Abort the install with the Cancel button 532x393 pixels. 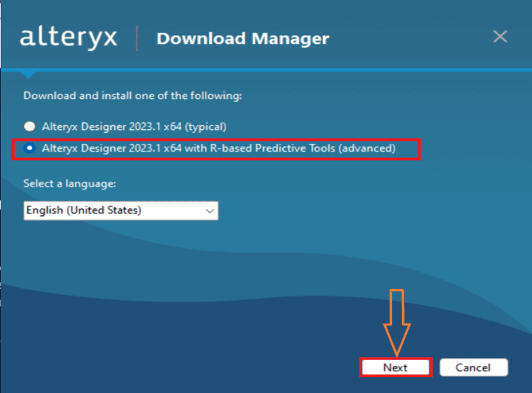[x=474, y=367]
